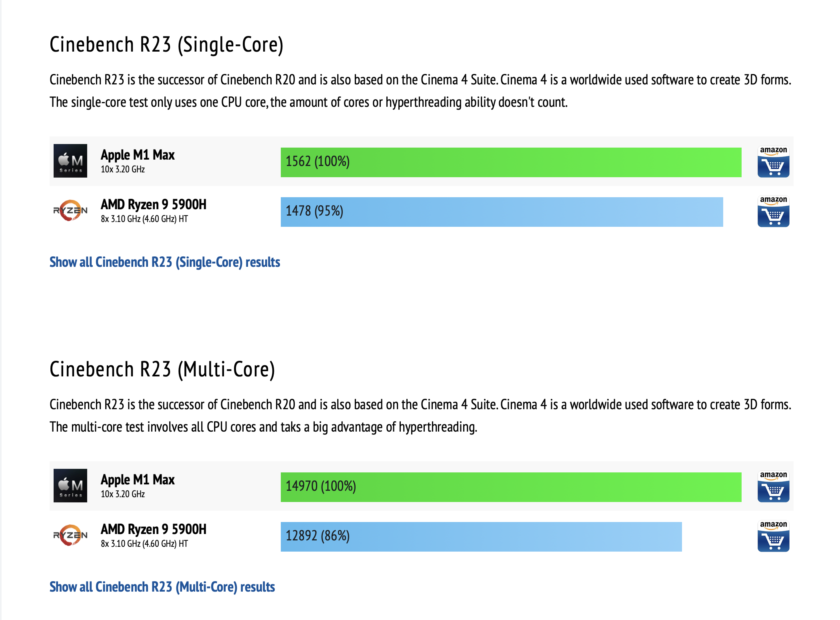Open Amazon cart for single-core Apple M1 Max
Screen dimensions: 840x620
coord(773,162)
